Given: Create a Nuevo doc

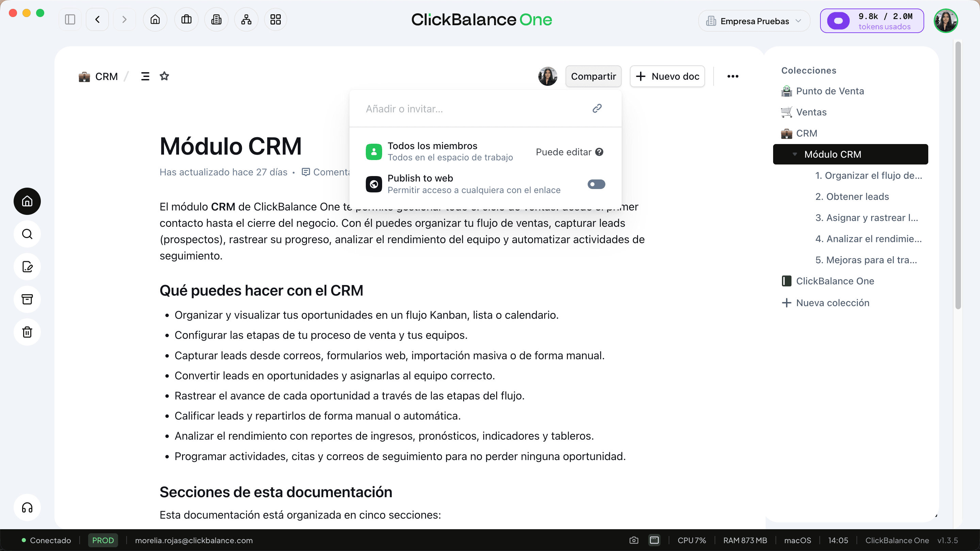Looking at the screenshot, I should [x=667, y=76].
